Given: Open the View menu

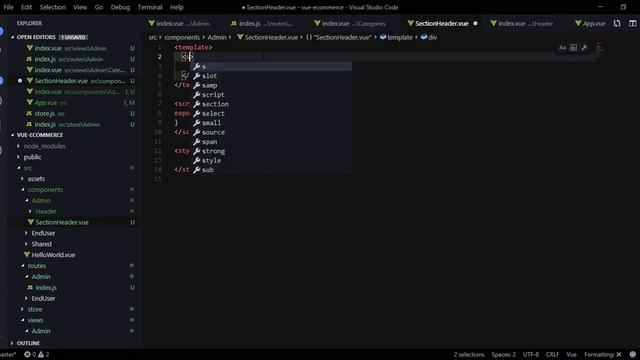Looking at the screenshot, I should 80,7.
